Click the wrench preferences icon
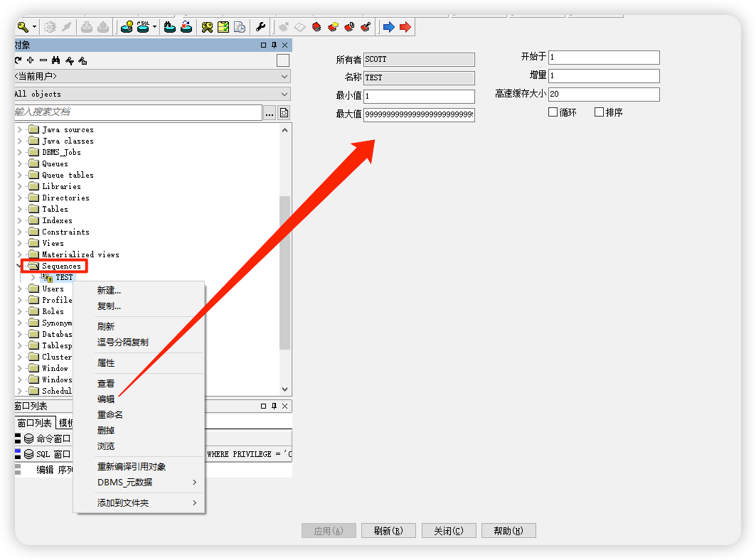 [x=261, y=27]
